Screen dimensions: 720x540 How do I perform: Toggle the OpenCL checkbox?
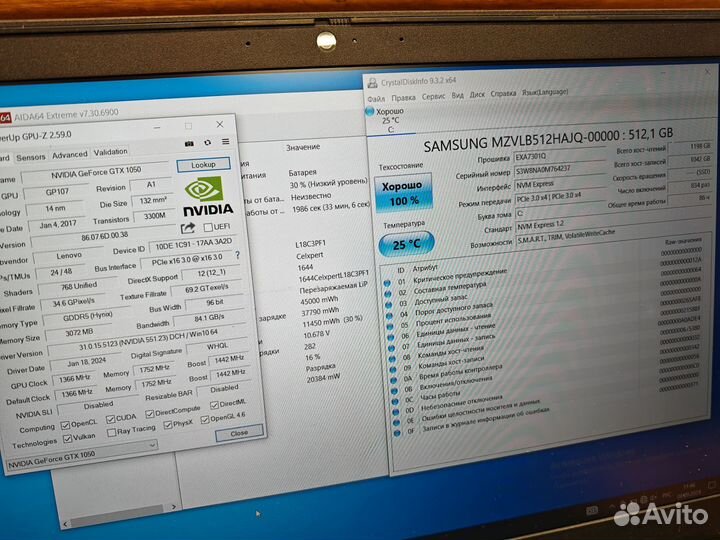pyautogui.click(x=65, y=425)
